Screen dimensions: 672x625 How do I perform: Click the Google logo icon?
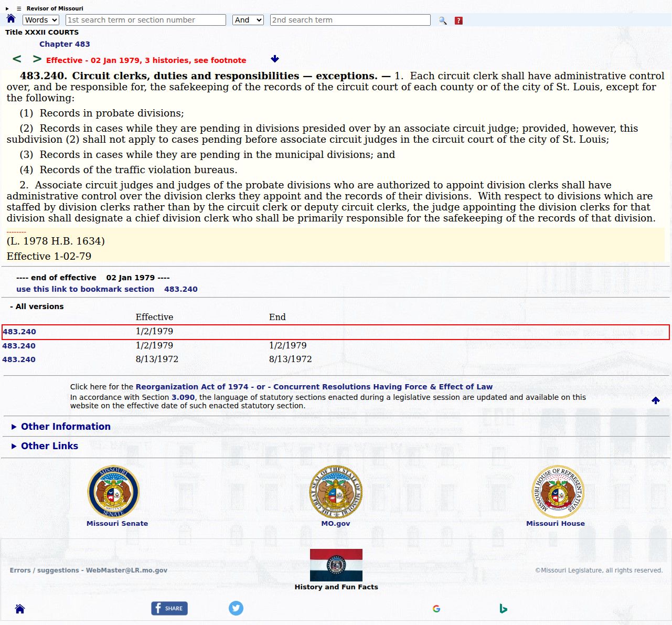436,609
